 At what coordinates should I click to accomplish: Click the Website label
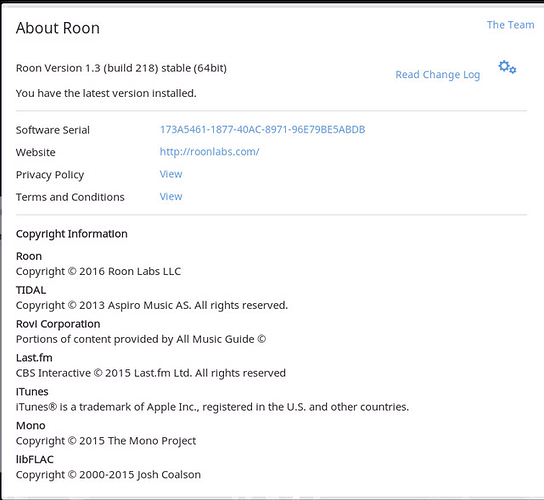click(35, 152)
